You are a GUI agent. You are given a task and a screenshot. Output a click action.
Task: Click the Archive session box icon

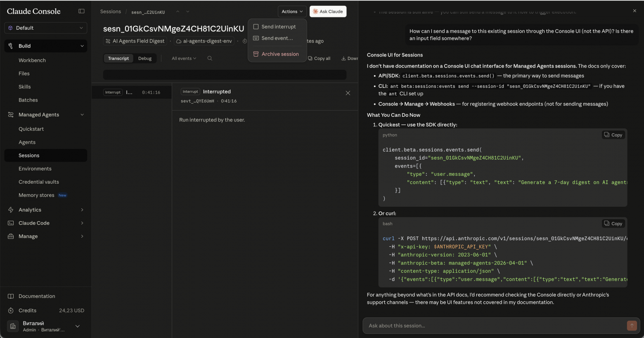(256, 54)
